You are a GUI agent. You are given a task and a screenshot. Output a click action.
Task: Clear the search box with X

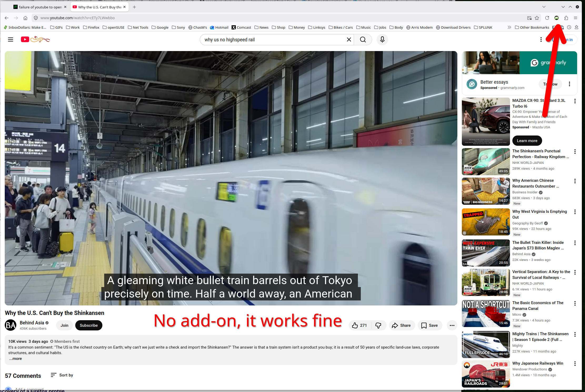click(349, 39)
